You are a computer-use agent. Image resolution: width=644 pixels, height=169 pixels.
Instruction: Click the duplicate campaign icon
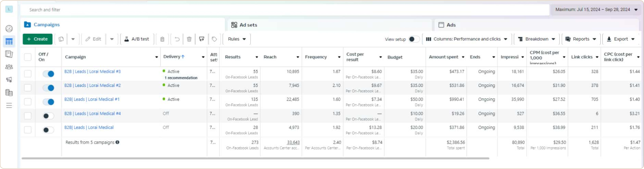tap(61, 39)
